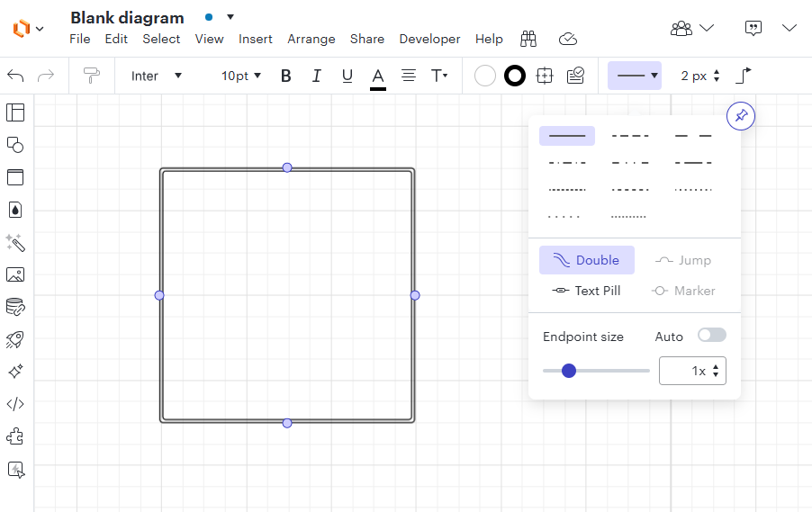812x512 pixels.
Task: Open the container frame sidebar icon
Action: pyautogui.click(x=15, y=177)
